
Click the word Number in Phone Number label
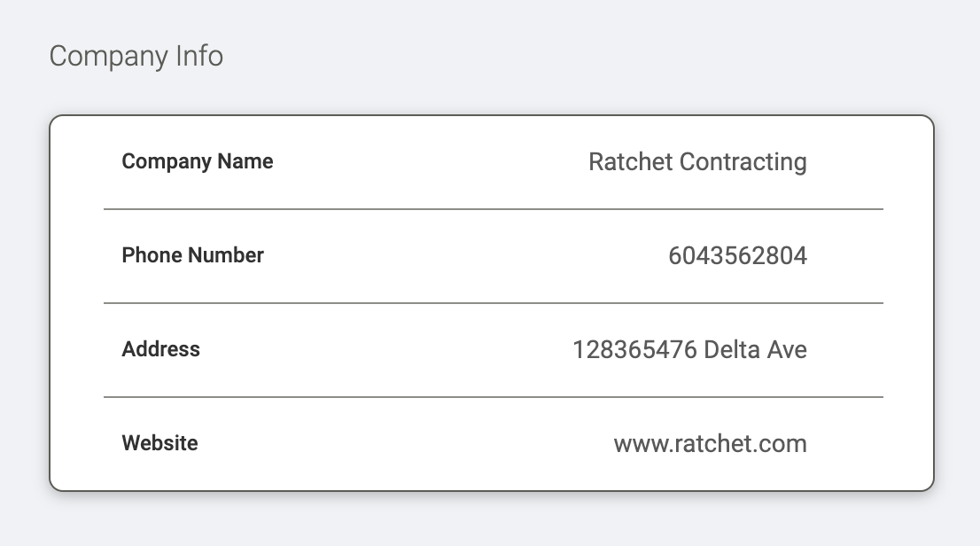226,255
